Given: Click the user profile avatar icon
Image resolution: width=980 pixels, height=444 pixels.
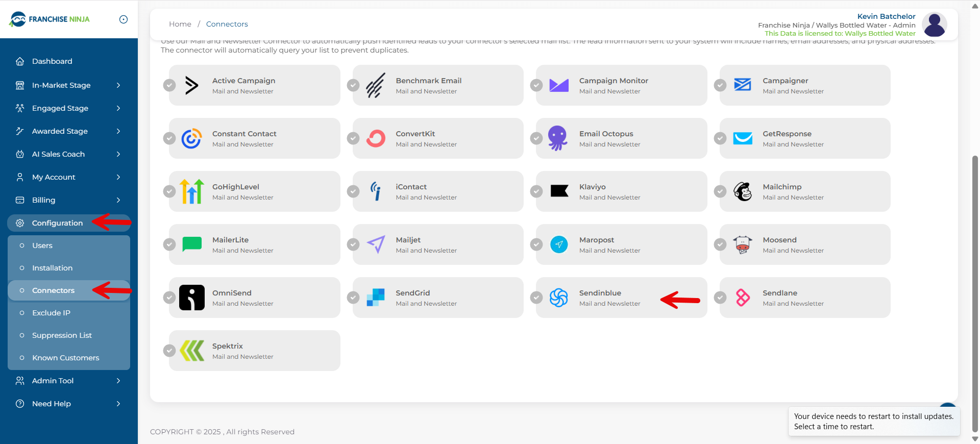Looking at the screenshot, I should click(x=935, y=24).
